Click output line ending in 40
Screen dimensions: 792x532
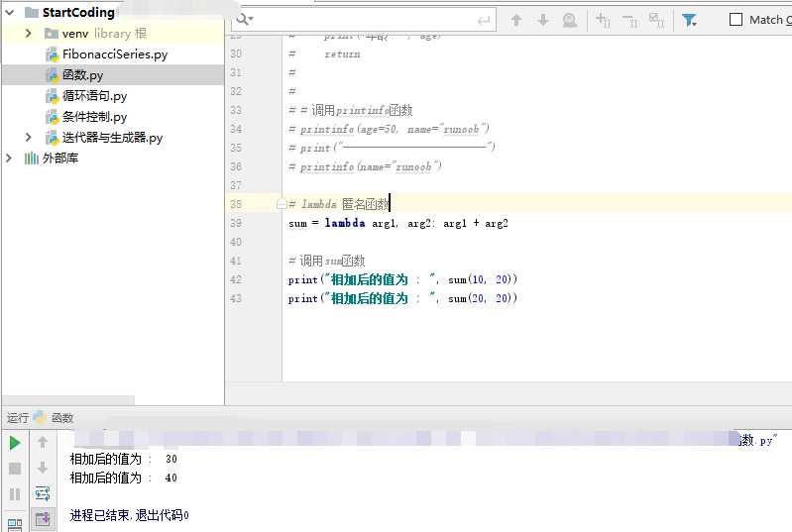[x=123, y=478]
